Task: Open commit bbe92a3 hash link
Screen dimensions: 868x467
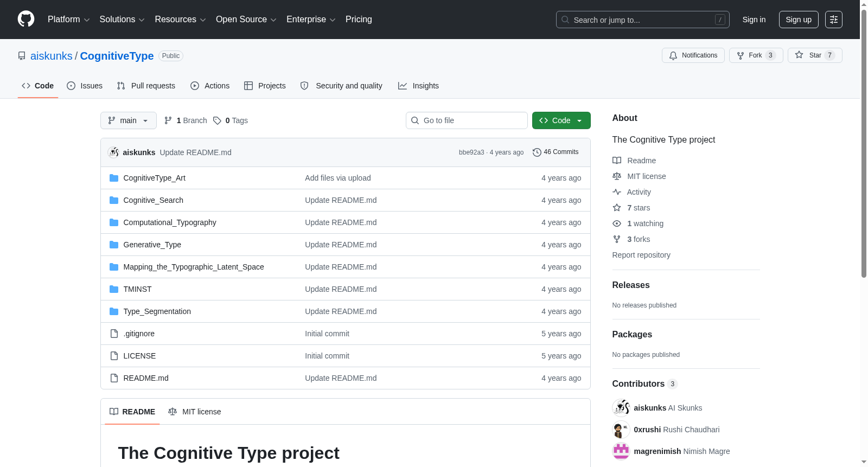Action: click(x=471, y=152)
